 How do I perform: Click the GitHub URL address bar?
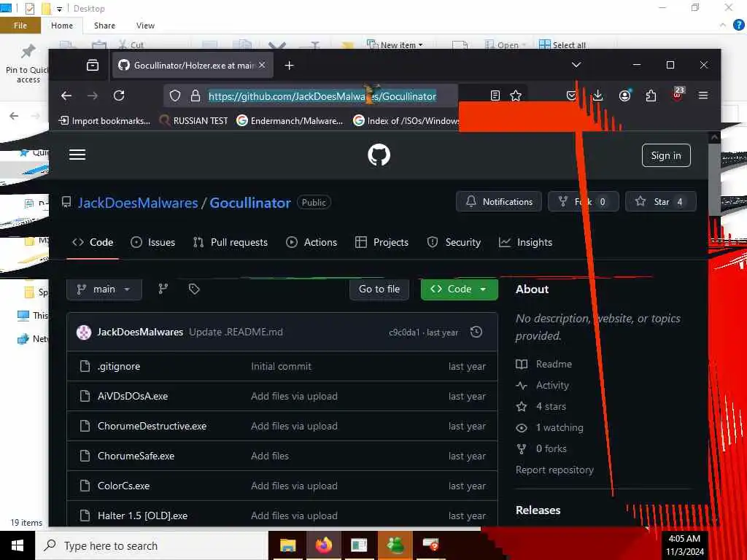pyautogui.click(x=322, y=96)
